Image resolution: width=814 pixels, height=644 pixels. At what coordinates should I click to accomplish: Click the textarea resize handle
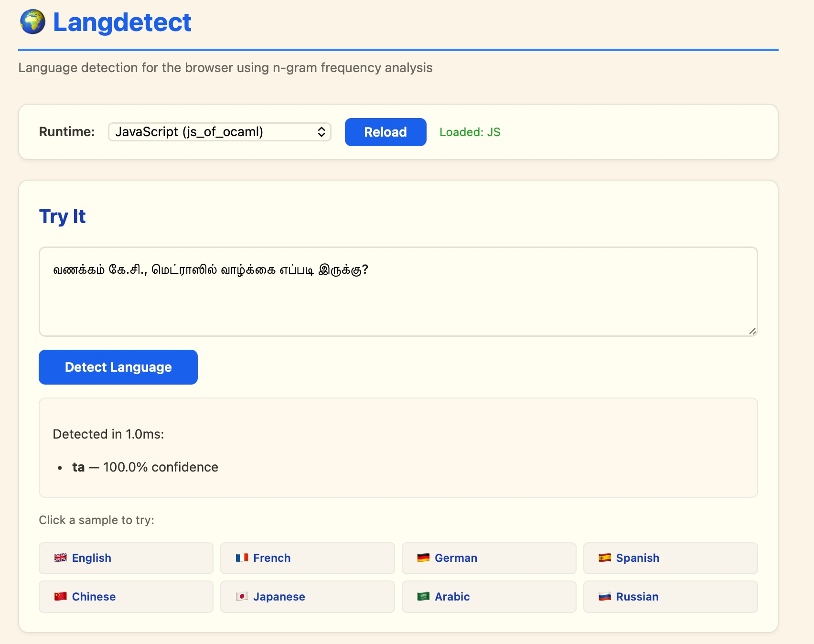click(x=752, y=331)
